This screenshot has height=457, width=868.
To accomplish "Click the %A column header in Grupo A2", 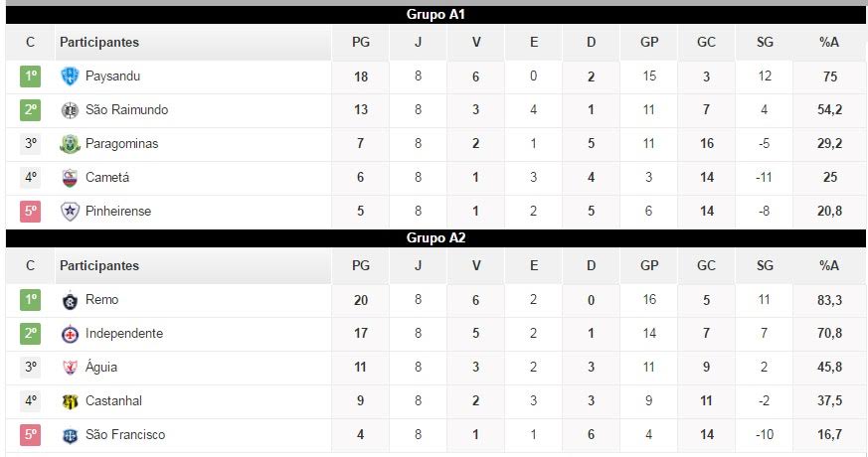I will point(829,266).
